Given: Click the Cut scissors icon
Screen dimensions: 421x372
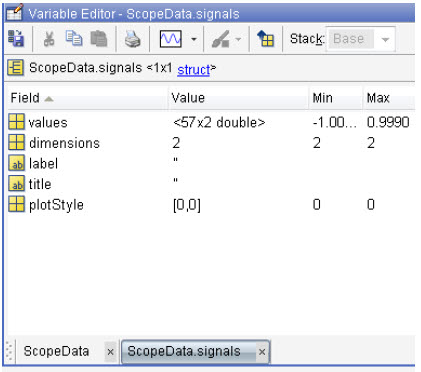Looking at the screenshot, I should (x=49, y=39).
